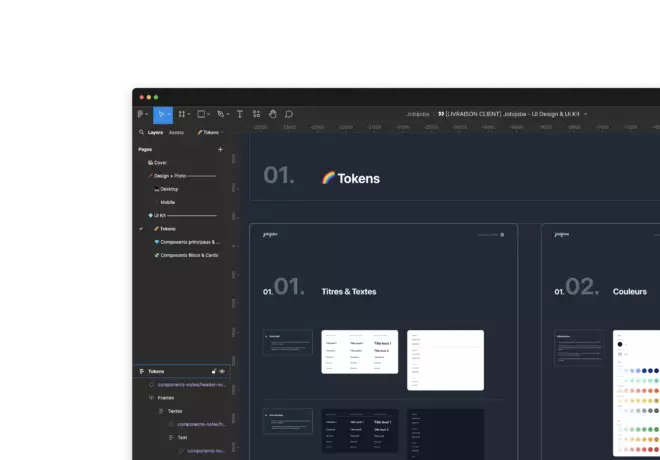Select the Hand tool
Screen dimensions: 660x460
point(273,114)
